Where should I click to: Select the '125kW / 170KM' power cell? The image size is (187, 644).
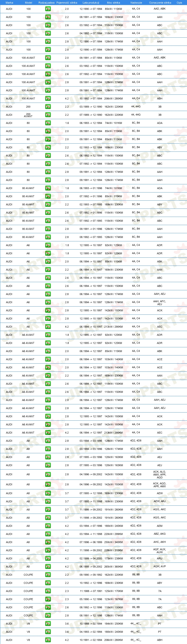pyautogui.click(x=113, y=591)
